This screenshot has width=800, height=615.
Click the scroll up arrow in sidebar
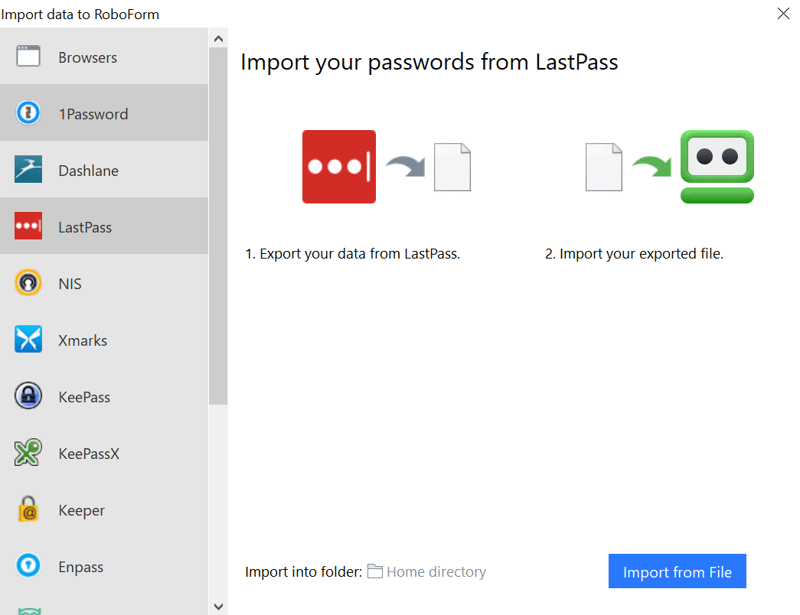click(x=218, y=39)
